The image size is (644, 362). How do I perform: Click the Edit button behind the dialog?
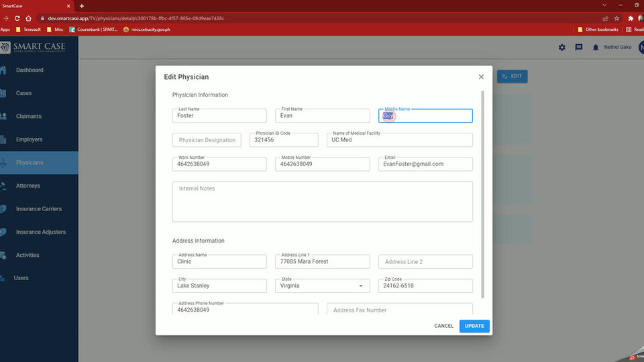point(512,76)
